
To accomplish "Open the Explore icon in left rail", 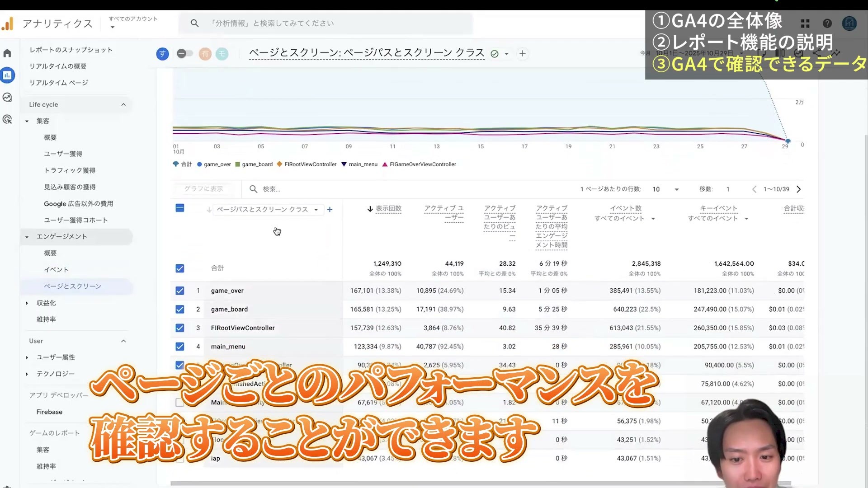I will 7,97.
